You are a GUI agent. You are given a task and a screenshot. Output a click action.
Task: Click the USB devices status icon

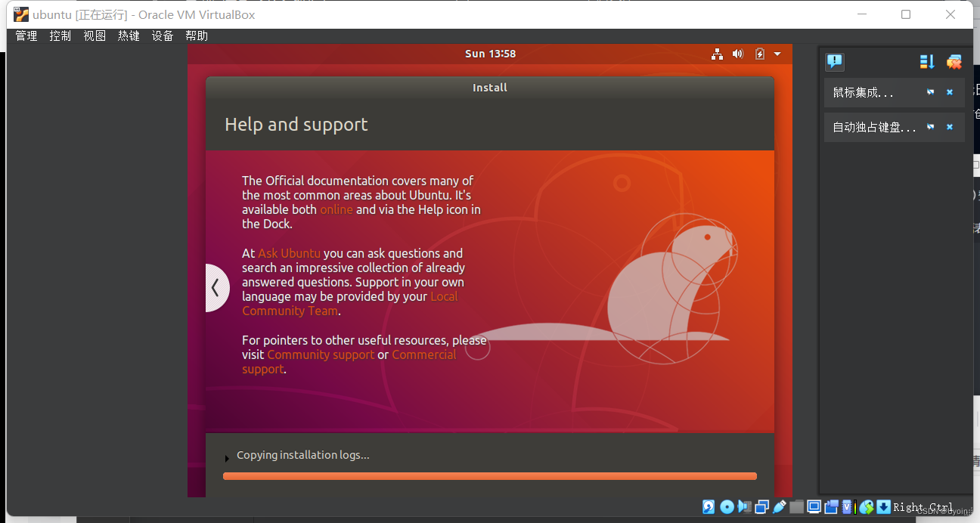[x=780, y=506]
